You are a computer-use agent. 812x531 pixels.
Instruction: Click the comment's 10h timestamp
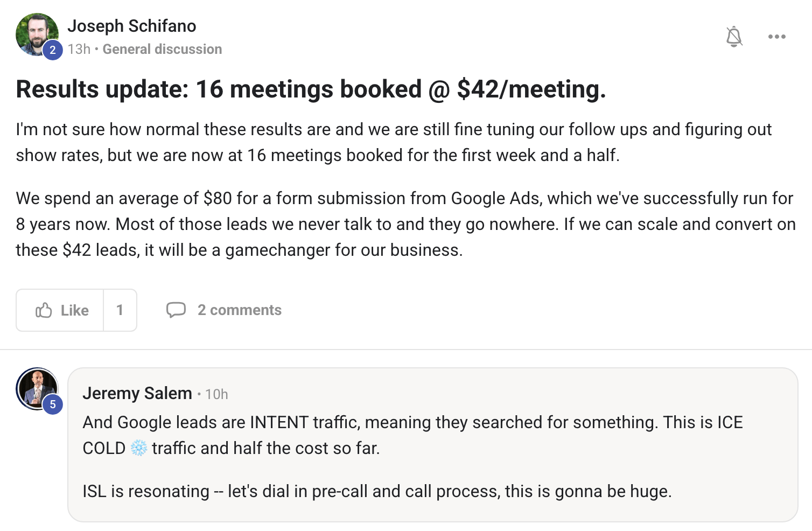point(216,394)
